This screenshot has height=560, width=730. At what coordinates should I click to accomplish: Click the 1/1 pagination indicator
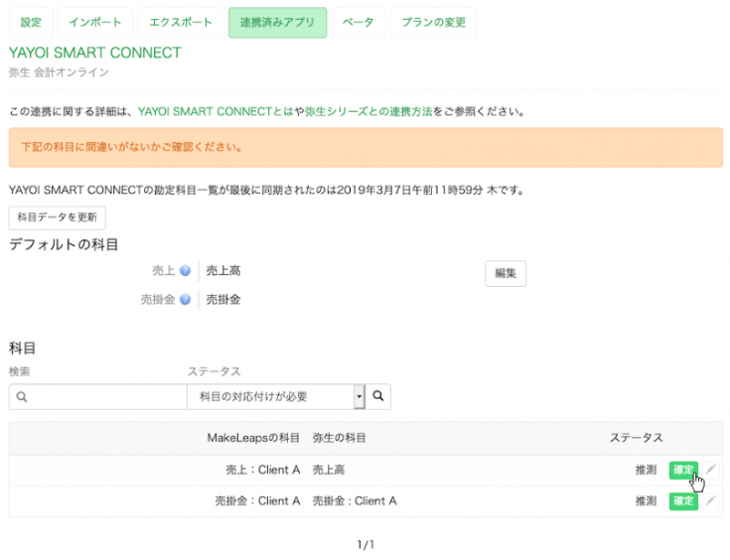(x=365, y=544)
